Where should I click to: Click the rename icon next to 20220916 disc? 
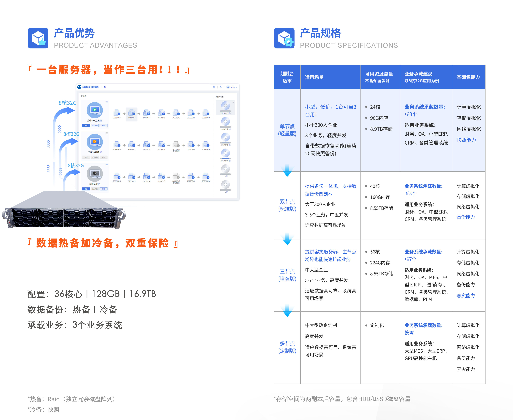(x=230, y=161)
